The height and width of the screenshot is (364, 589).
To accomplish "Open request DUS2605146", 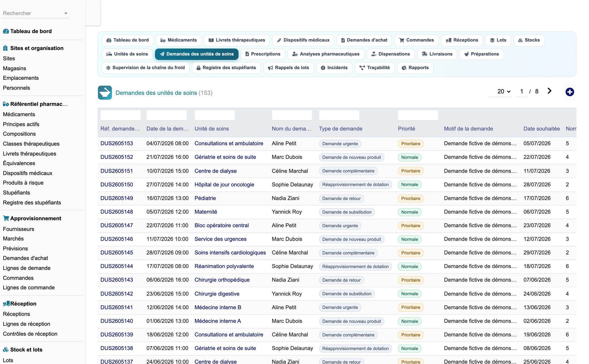I will click(117, 239).
